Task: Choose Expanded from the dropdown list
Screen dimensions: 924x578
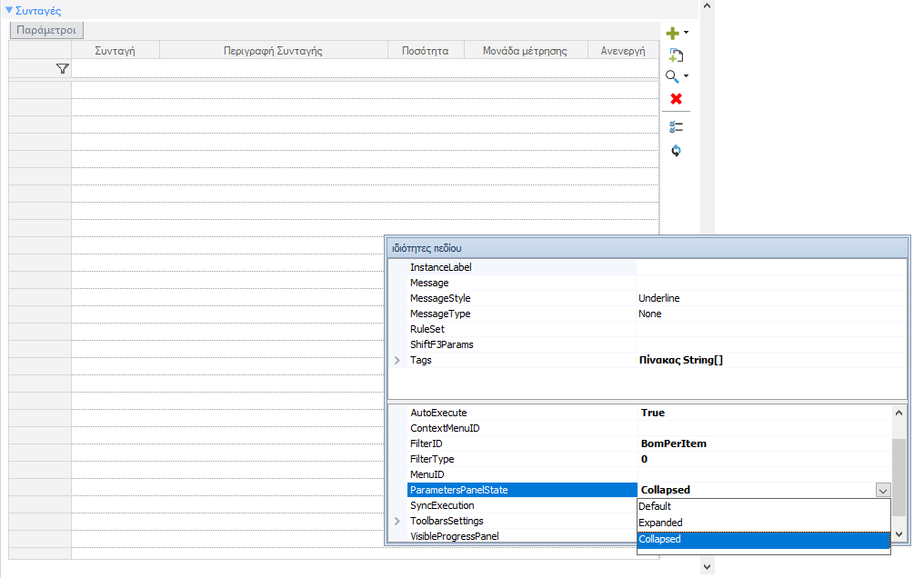Action: click(x=764, y=523)
